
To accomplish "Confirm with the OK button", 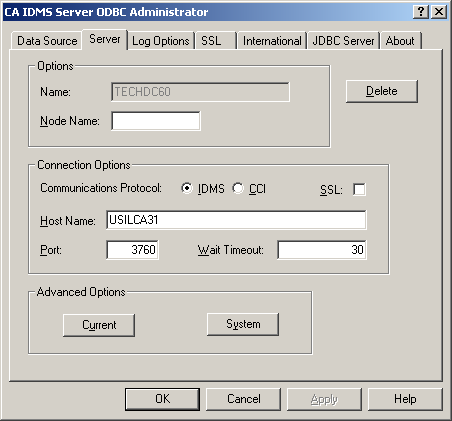I will point(163,399).
